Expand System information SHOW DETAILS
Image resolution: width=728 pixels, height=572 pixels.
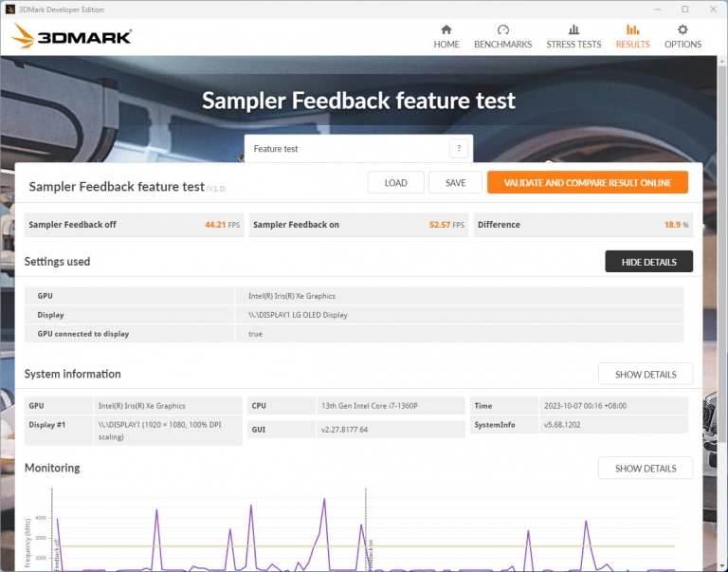tap(646, 374)
